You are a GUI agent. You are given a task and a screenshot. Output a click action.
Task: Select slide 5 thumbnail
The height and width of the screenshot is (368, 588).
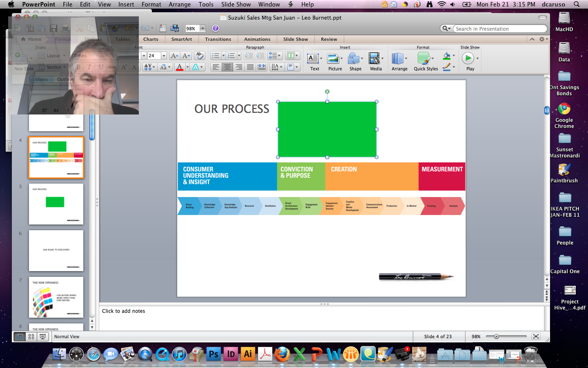(x=56, y=204)
